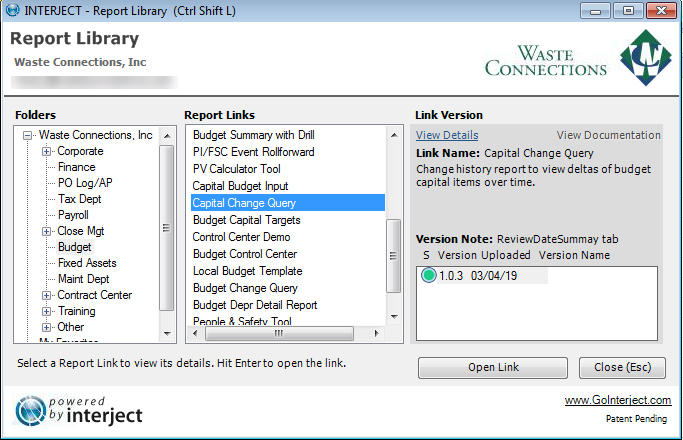Click Folders panel scroll up arrow
The width and height of the screenshot is (683, 440).
coord(167,136)
